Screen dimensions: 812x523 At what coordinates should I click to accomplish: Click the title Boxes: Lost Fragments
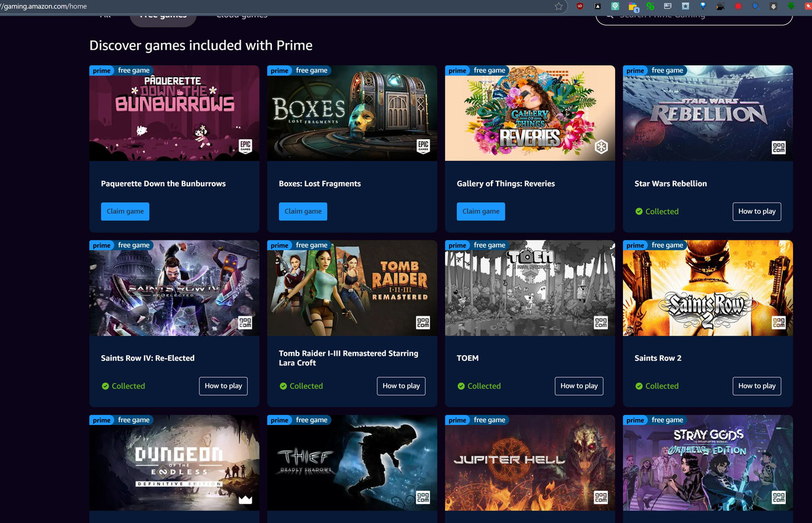click(x=320, y=184)
